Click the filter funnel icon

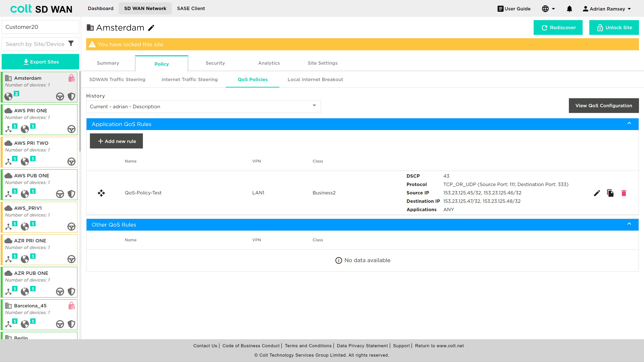coord(71,43)
